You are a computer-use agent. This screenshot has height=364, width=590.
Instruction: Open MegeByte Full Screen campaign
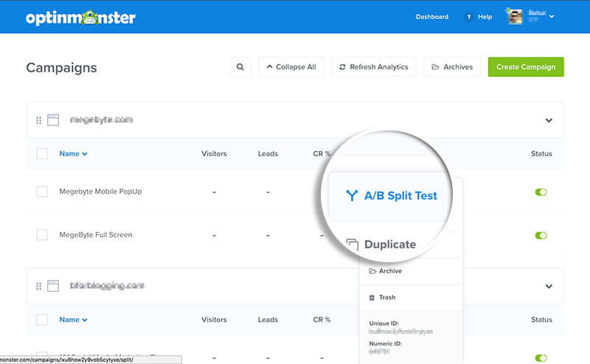96,234
